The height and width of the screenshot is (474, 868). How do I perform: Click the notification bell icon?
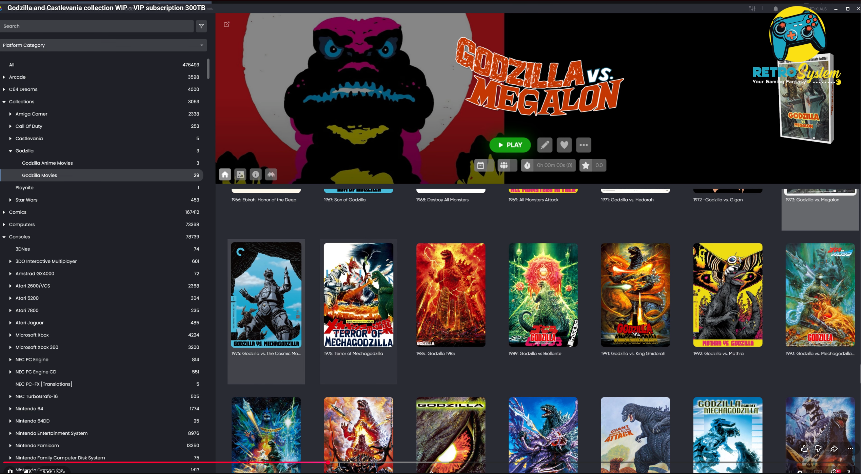point(775,9)
